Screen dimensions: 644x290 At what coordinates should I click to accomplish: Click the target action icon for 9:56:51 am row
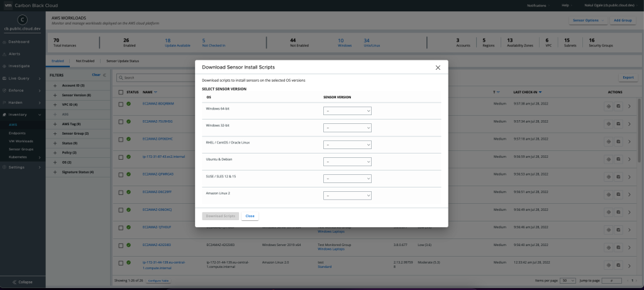tap(609, 194)
